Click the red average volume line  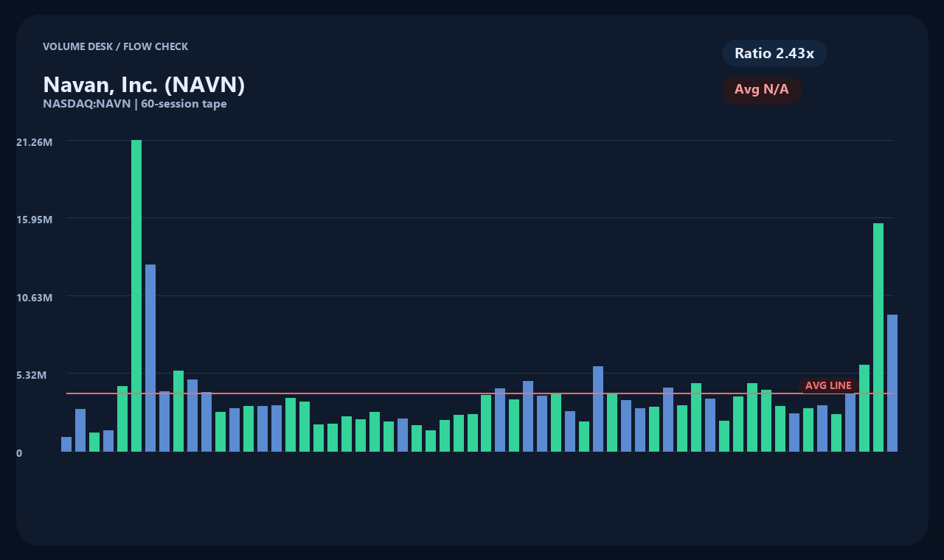pos(479,393)
